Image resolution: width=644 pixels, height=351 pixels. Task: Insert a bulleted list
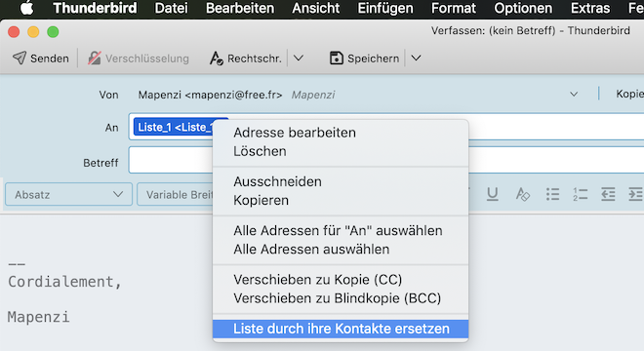click(x=552, y=194)
